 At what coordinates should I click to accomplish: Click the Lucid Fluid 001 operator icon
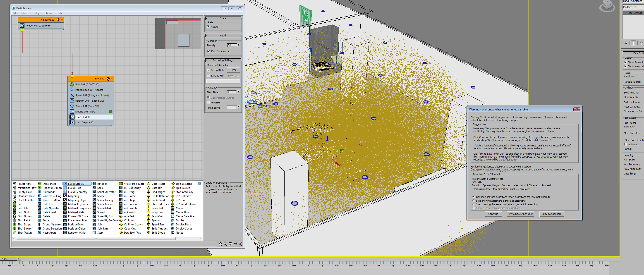pyautogui.click(x=72, y=117)
